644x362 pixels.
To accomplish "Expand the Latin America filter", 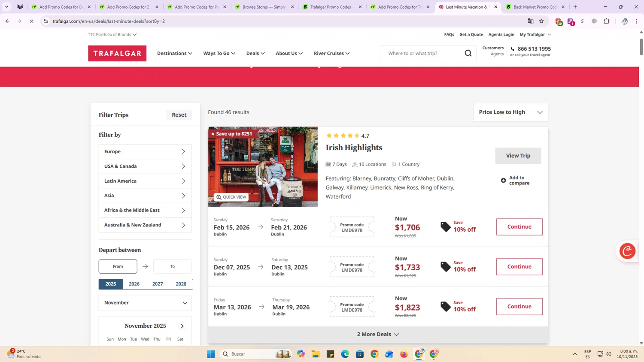I will pos(145,181).
